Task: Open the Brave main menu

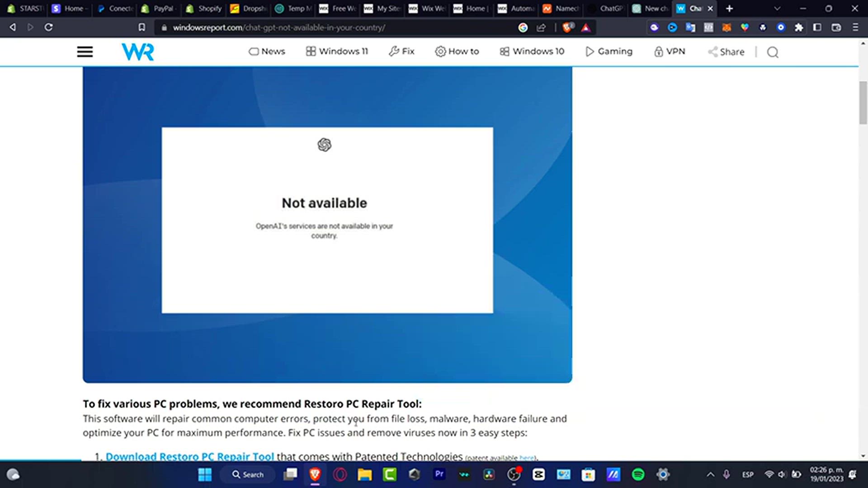Action: 855,27
